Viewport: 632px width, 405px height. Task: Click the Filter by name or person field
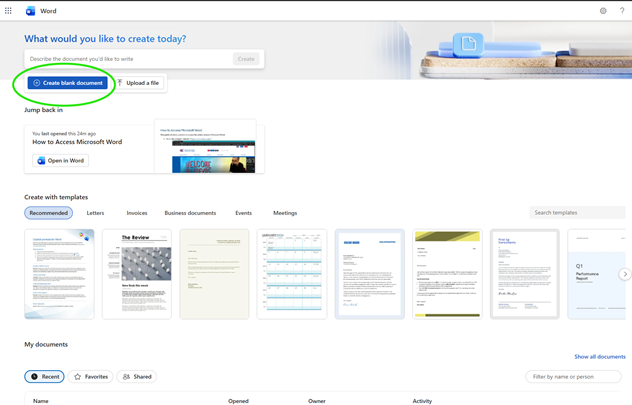coord(574,376)
